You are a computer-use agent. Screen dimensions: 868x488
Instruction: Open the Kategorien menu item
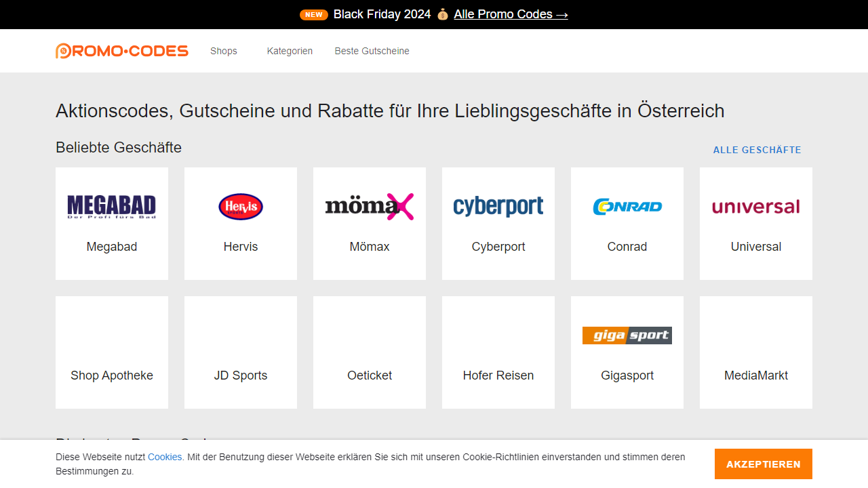[x=290, y=51]
